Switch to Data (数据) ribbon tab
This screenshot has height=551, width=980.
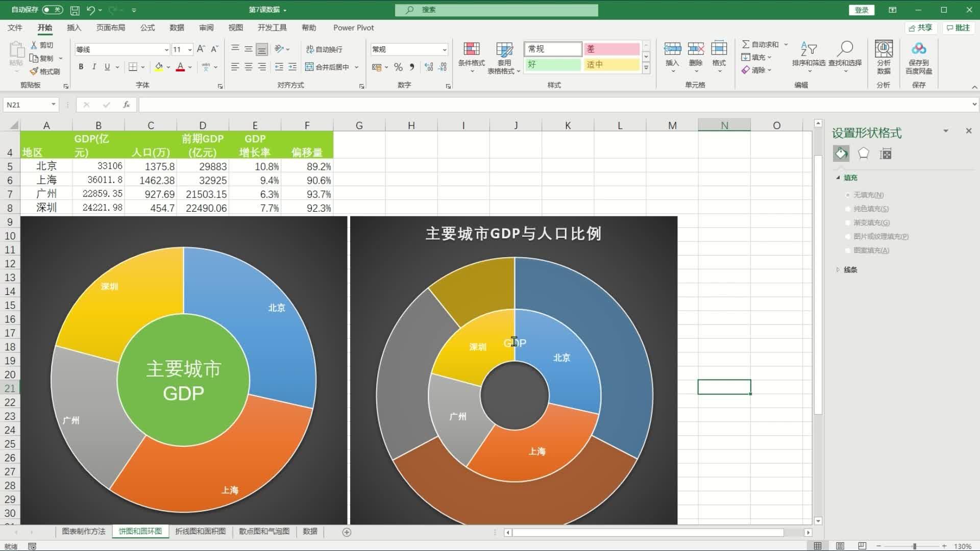177,28
